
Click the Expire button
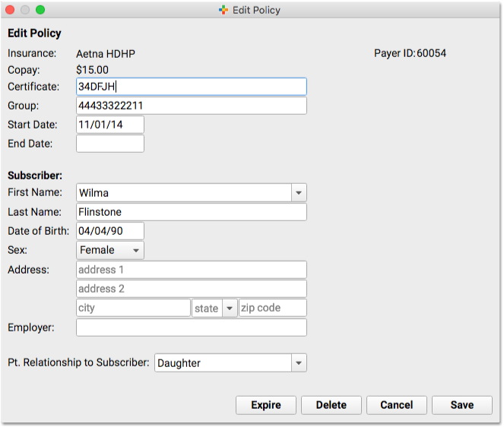click(266, 405)
